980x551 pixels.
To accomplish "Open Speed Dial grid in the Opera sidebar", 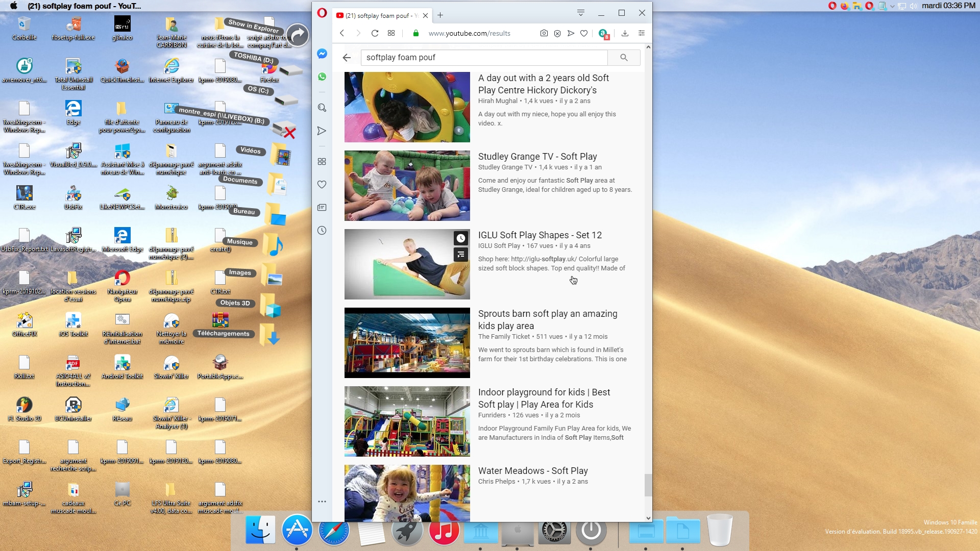I will pyautogui.click(x=322, y=161).
